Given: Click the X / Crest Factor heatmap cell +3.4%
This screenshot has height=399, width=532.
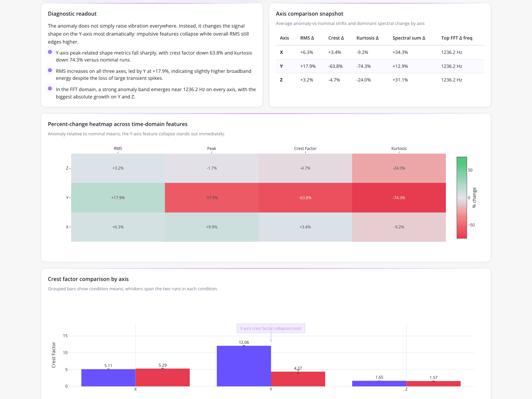Looking at the screenshot, I should [305, 227].
